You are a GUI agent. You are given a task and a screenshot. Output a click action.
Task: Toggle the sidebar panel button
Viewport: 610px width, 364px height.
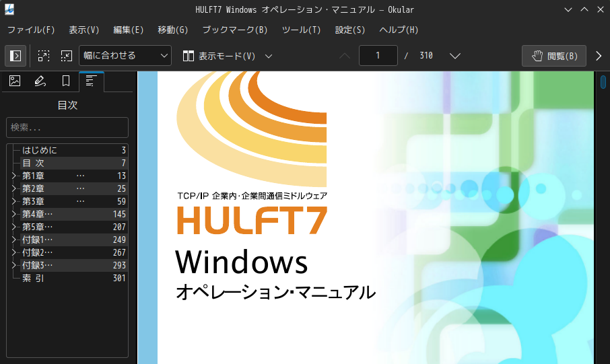coord(15,56)
